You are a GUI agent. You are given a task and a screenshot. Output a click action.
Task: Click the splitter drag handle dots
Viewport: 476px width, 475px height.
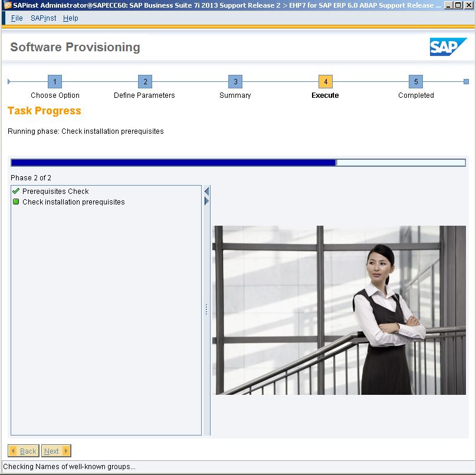coord(206,309)
